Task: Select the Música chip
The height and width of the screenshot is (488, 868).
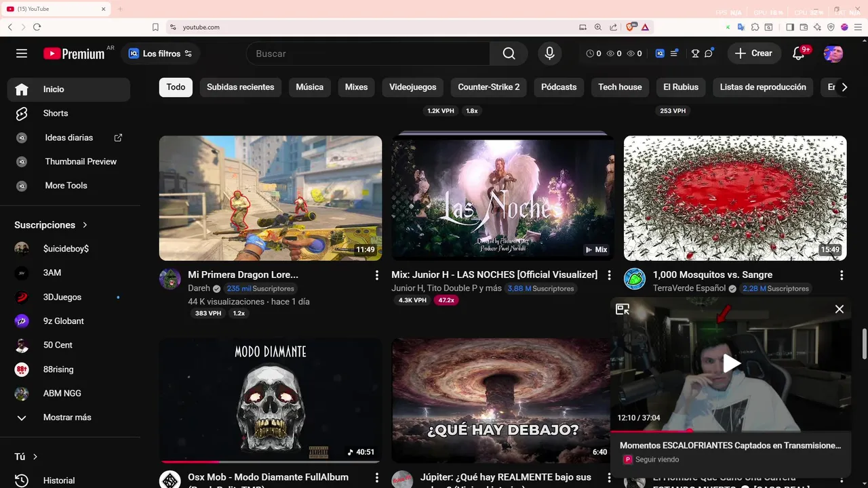Action: 310,87
